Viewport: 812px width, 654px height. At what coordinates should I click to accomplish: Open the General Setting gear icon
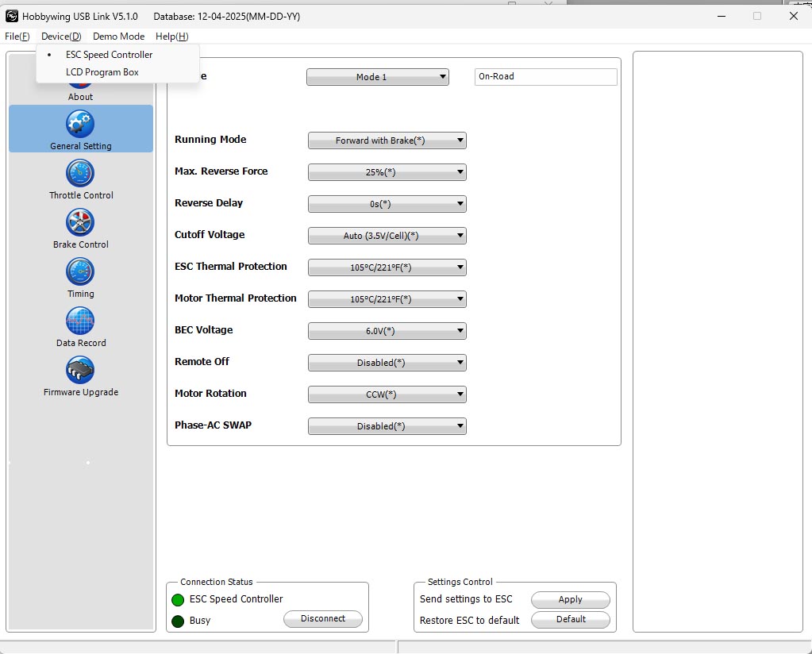[80, 124]
